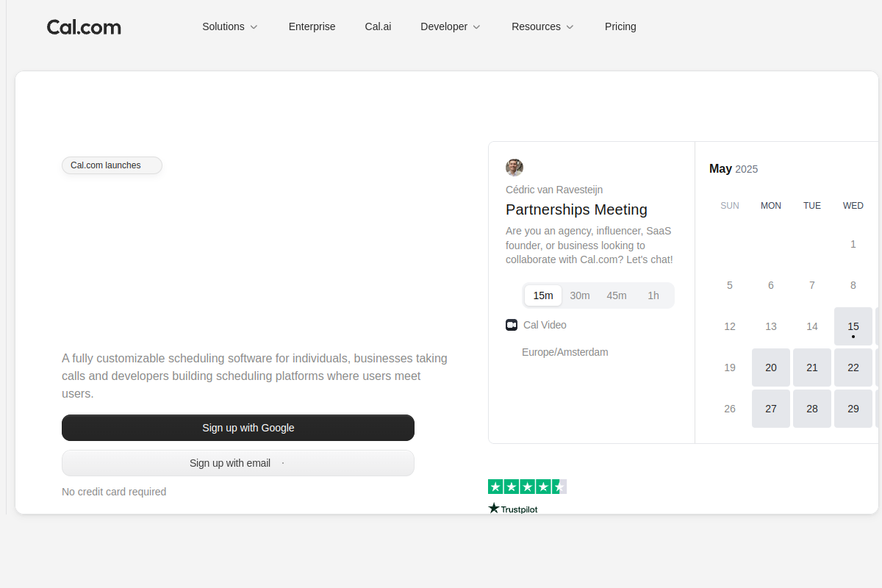Click the Cal.com logo
This screenshot has width=882, height=588.
84,27
